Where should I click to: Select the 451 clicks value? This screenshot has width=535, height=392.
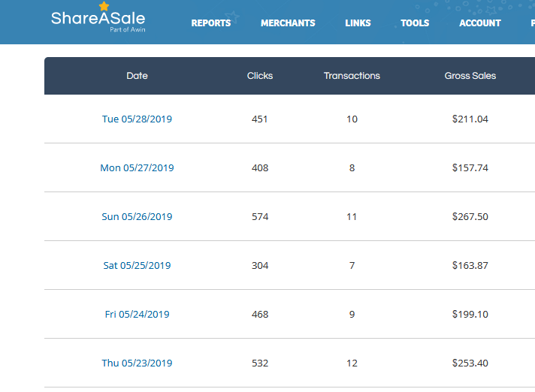(x=260, y=119)
